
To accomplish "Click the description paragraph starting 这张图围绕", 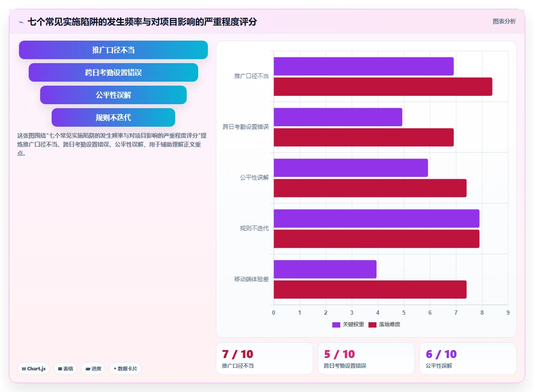I will 112,144.
